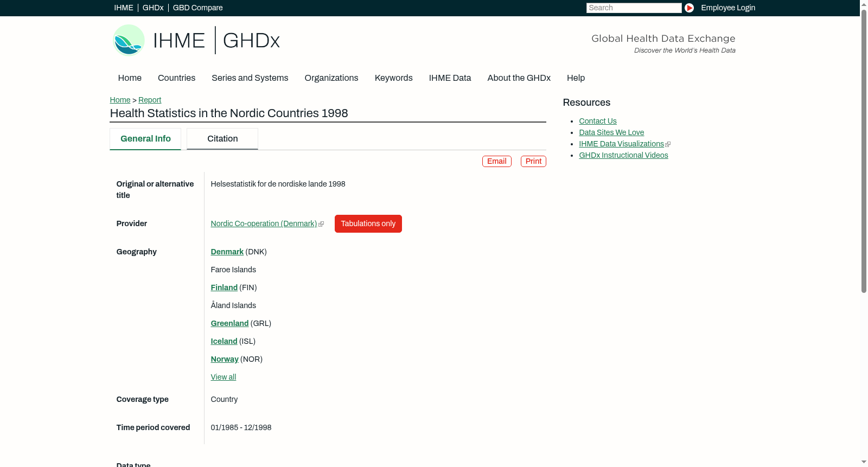Open GHDx link in top bar
The width and height of the screenshot is (868, 467).
click(153, 8)
